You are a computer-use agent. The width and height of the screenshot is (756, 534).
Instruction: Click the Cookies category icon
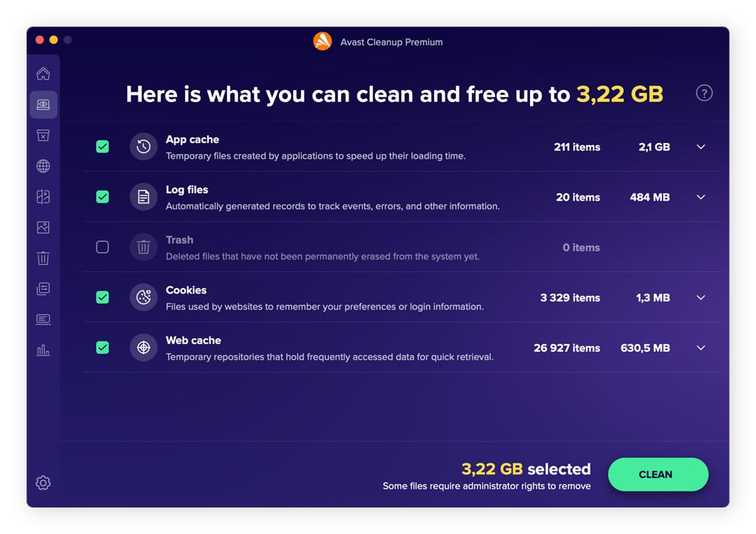pyautogui.click(x=144, y=297)
